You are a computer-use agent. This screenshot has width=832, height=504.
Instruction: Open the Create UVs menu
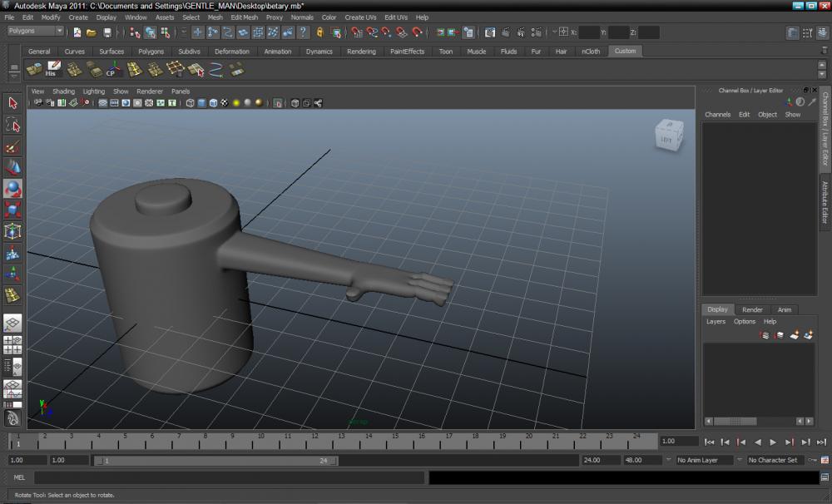coord(360,17)
